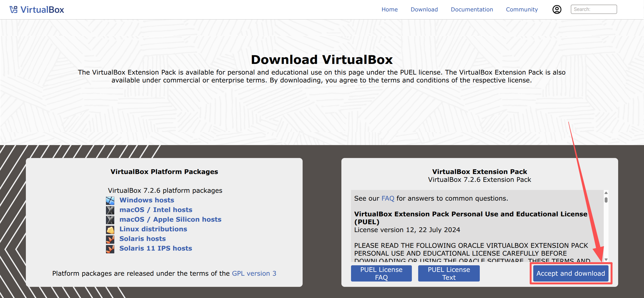Download macOS / Apple Silicon hosts package
The image size is (644, 298).
[x=170, y=219]
